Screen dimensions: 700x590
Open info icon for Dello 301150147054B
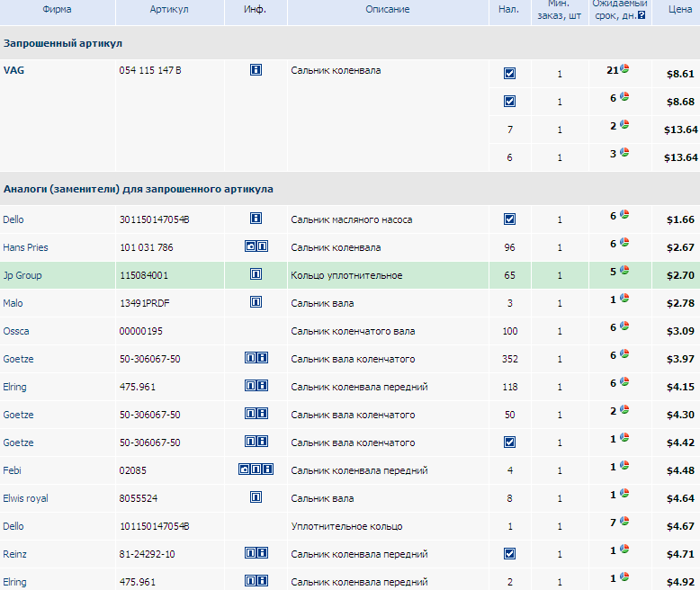[256, 219]
